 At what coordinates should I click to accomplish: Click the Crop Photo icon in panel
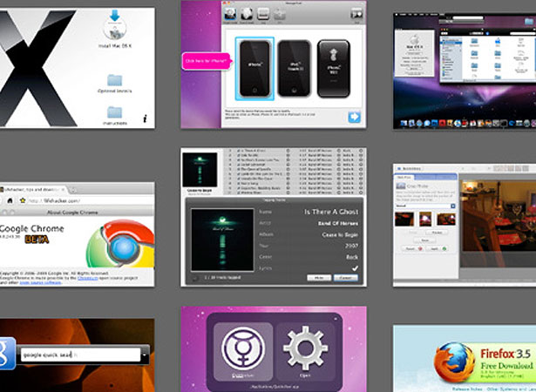pyautogui.click(x=401, y=186)
